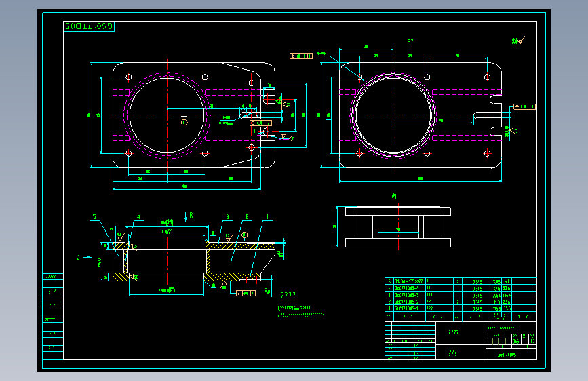Click the B view-direction arrow label above section

(x=191, y=216)
